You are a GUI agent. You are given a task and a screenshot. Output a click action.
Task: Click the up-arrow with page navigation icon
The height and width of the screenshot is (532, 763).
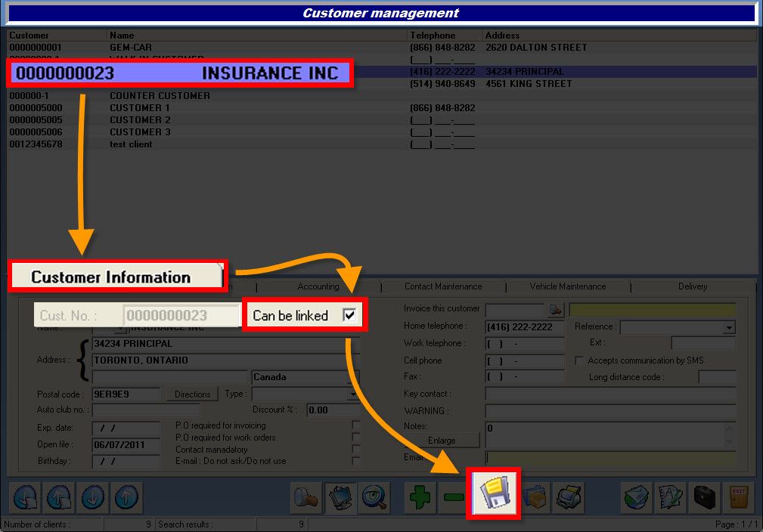[x=59, y=497]
